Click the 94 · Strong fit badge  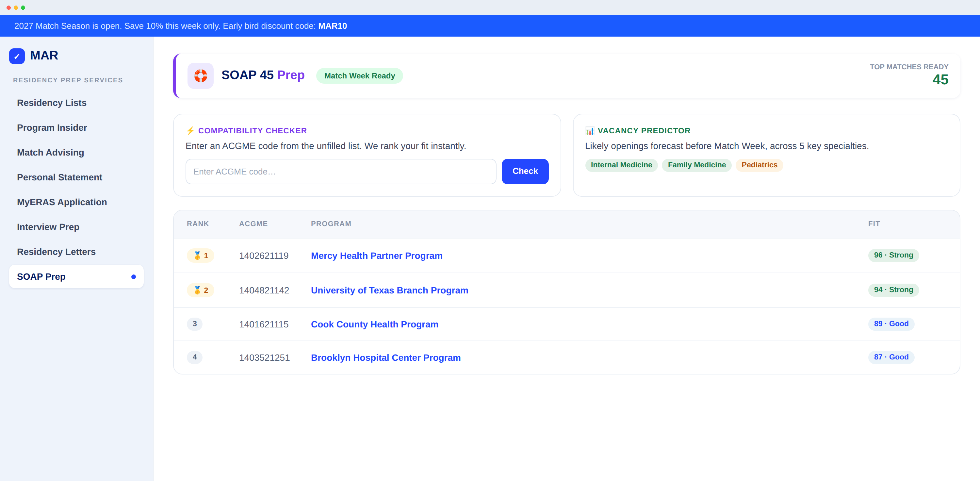[x=893, y=290]
